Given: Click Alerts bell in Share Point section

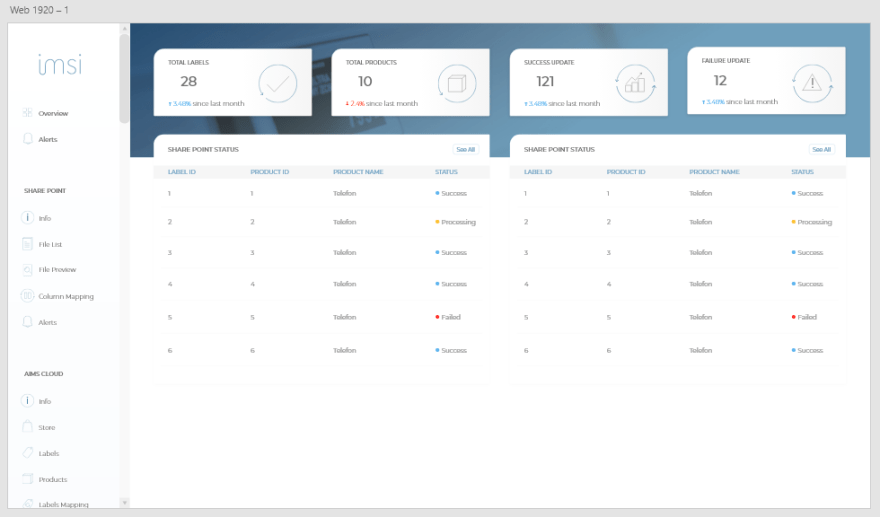Looking at the screenshot, I should tap(28, 322).
